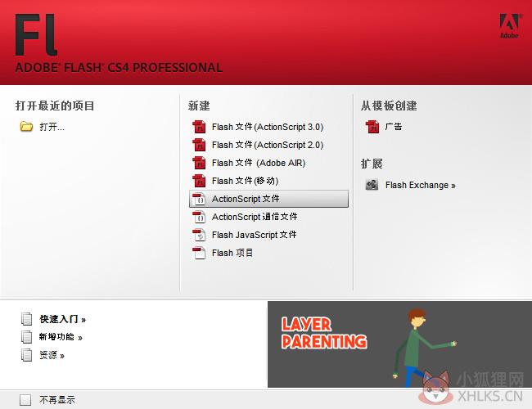Click the script icon for ActionScript 文件
The height and width of the screenshot is (409, 532).
point(199,199)
